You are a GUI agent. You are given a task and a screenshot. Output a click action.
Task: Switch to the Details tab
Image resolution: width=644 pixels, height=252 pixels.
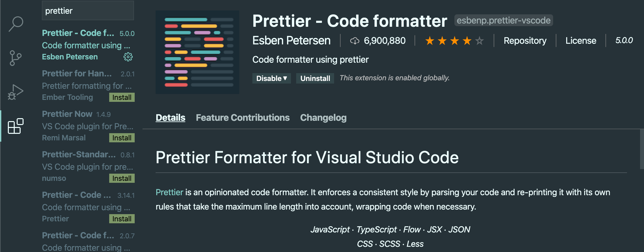point(170,118)
